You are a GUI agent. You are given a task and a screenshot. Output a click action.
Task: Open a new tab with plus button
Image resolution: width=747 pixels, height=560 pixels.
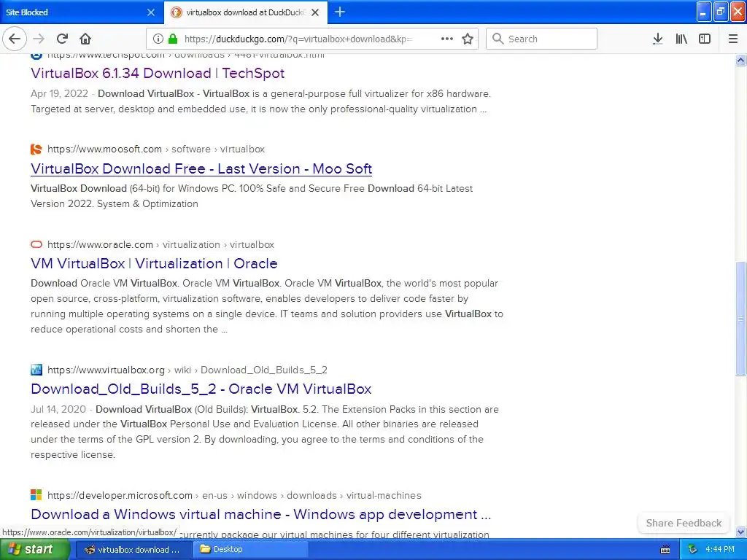pos(340,12)
